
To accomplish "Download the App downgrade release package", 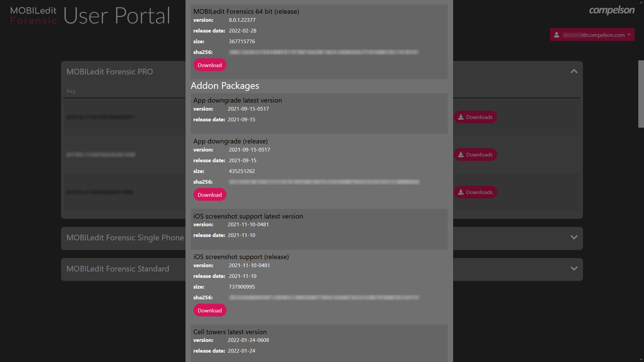I will pyautogui.click(x=210, y=194).
